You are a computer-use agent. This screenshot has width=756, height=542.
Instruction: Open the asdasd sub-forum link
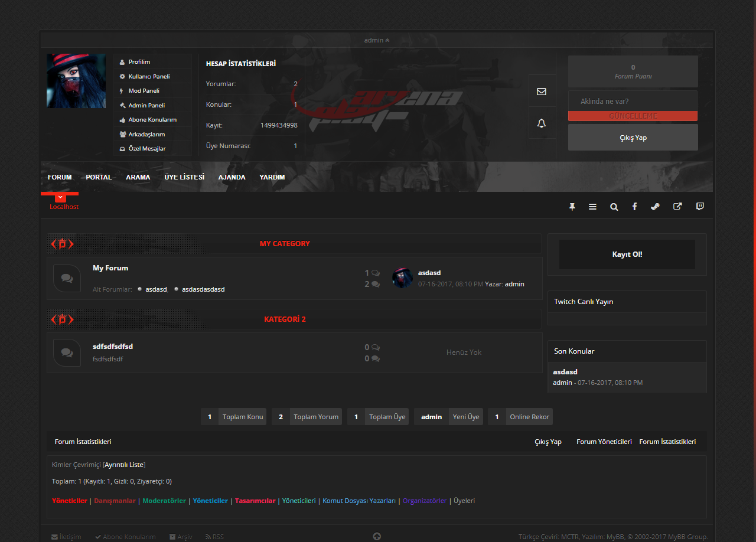click(x=157, y=289)
